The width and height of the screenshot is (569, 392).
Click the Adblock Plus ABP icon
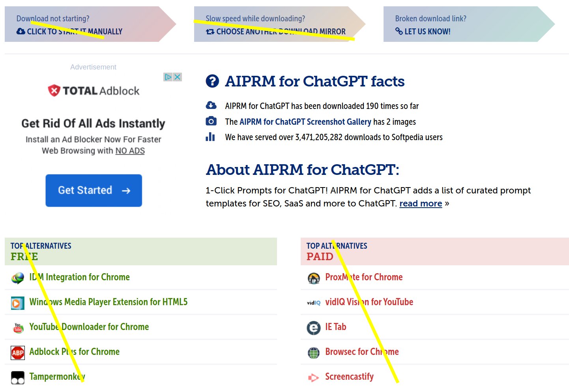point(18,353)
